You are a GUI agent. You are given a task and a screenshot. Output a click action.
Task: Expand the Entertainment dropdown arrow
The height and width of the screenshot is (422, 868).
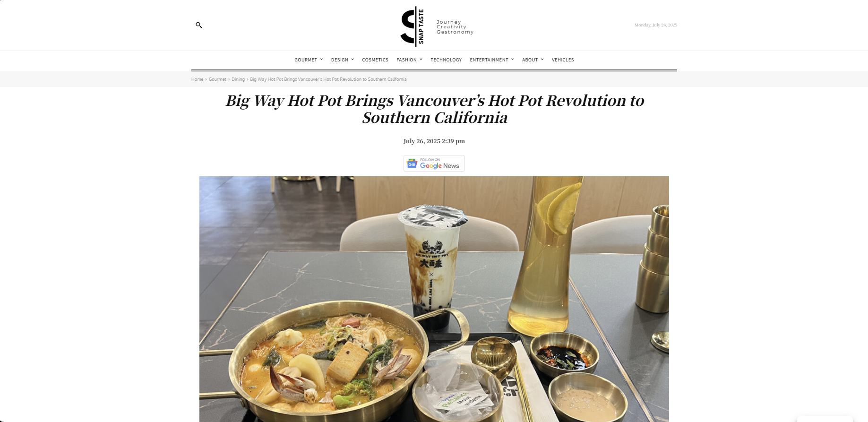tap(513, 60)
